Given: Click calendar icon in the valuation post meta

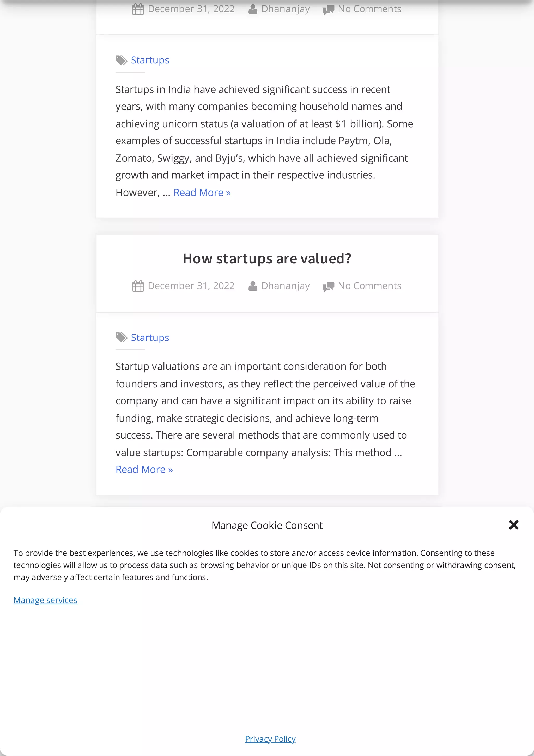Looking at the screenshot, I should [x=138, y=286].
